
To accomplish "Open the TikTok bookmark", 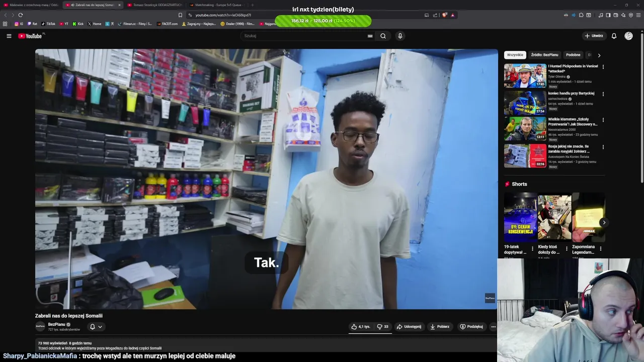I will point(48,24).
